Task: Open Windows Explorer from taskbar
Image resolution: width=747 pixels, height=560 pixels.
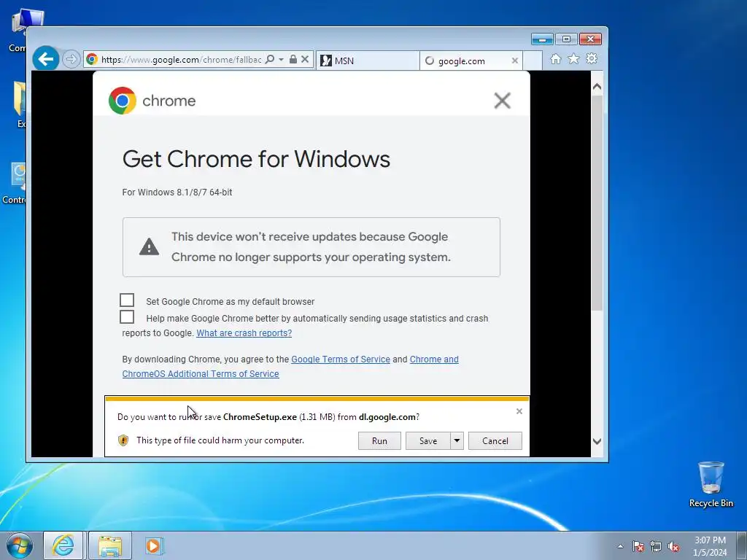Action: pos(110,545)
